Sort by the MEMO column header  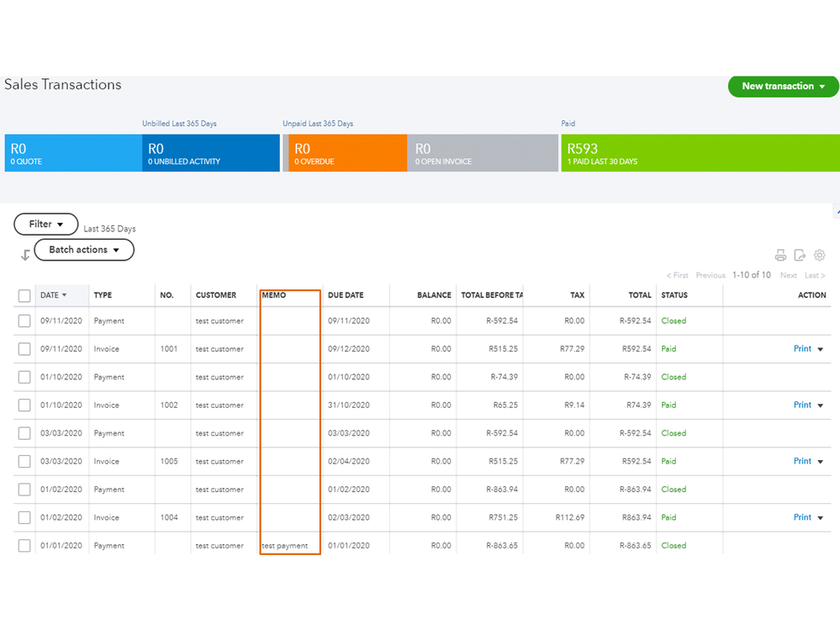(x=274, y=295)
